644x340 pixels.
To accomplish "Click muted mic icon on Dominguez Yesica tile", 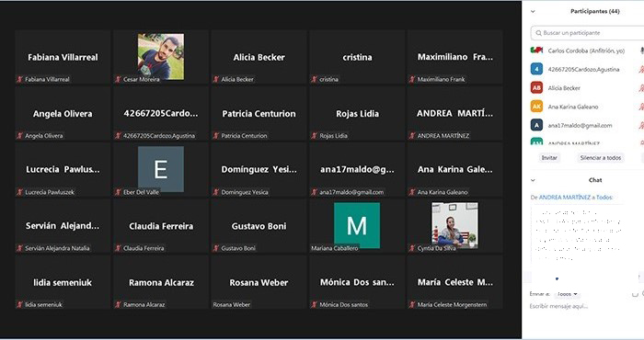I will click(x=215, y=192).
